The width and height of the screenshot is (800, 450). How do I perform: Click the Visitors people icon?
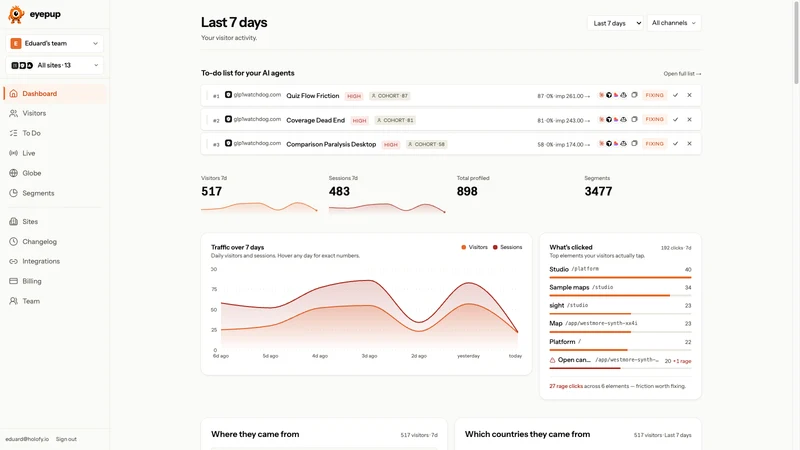point(14,113)
